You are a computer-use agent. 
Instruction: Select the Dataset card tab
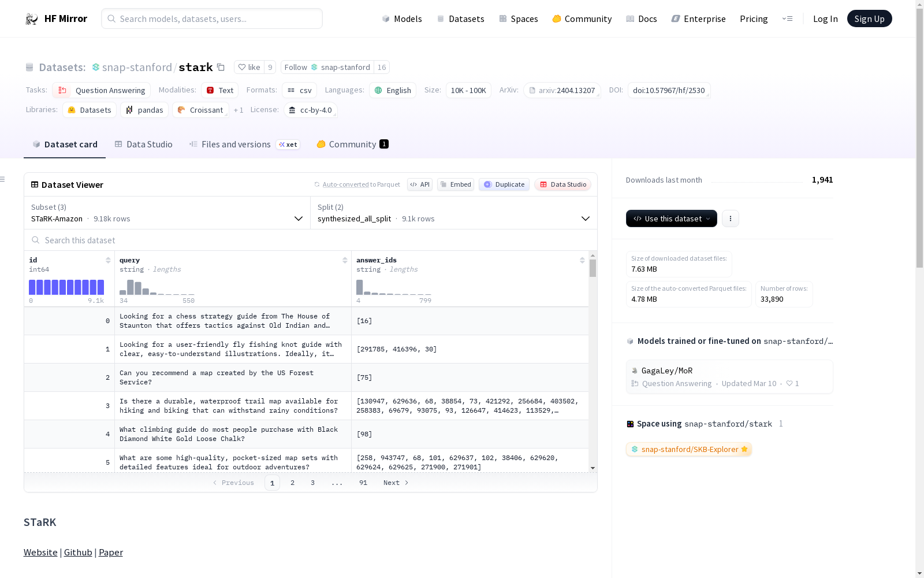(65, 144)
